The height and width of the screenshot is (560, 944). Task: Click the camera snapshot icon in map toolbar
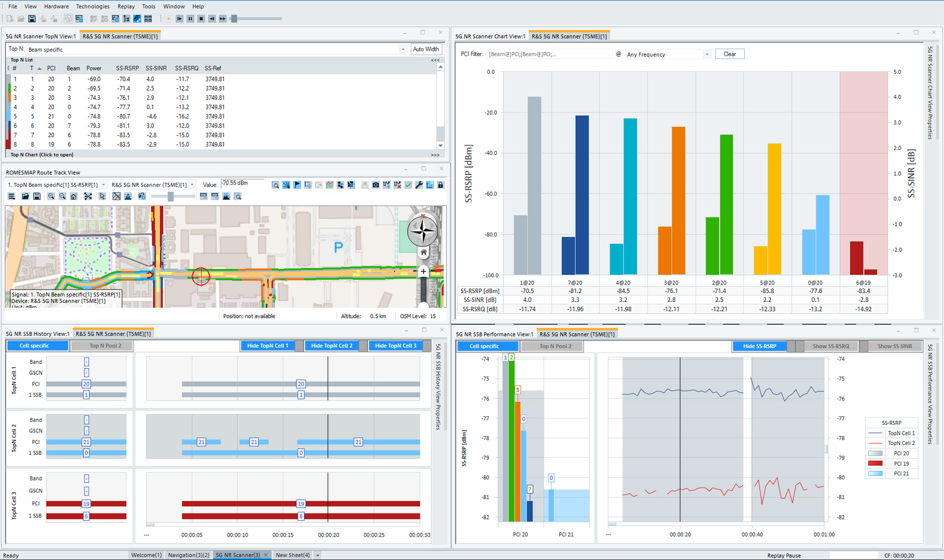(376, 185)
